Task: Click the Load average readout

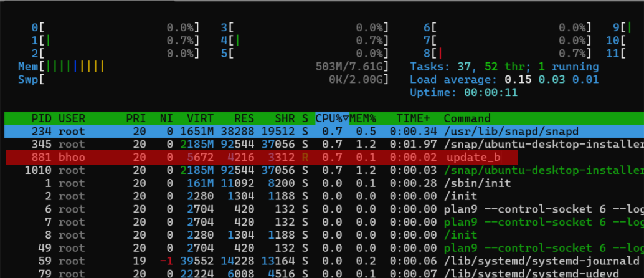Action: (x=504, y=80)
